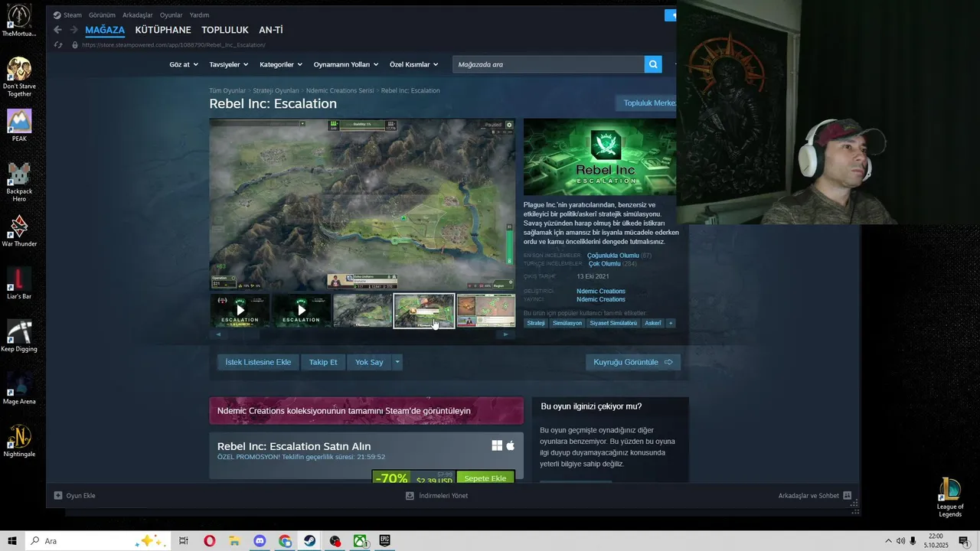980x551 pixels.
Task: Play the first Escalation trailer thumbnail
Action: (240, 311)
